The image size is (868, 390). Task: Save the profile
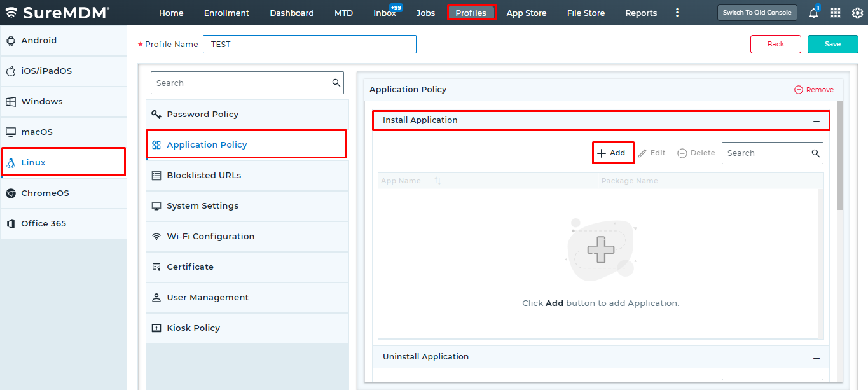point(832,44)
